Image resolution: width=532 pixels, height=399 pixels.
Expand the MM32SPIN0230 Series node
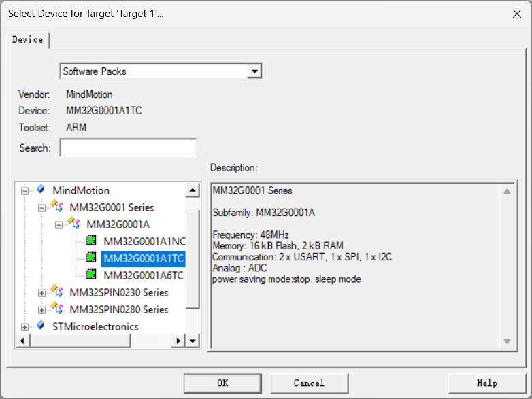click(41, 293)
